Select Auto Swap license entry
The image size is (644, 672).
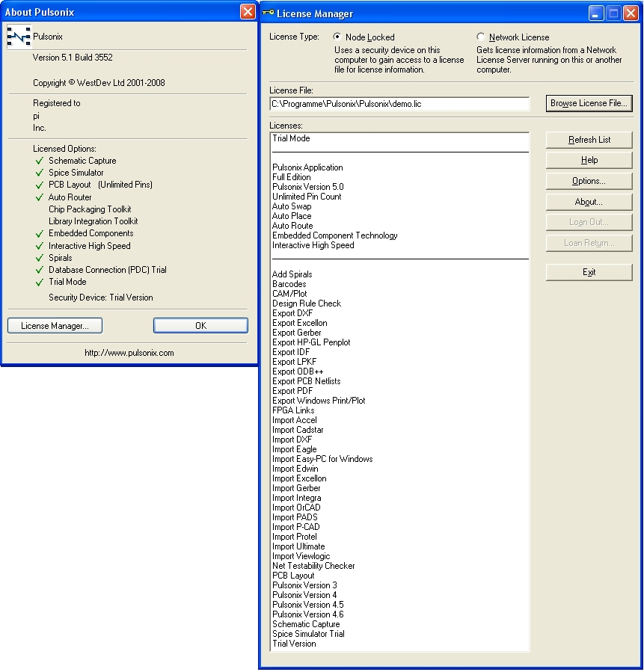[292, 206]
